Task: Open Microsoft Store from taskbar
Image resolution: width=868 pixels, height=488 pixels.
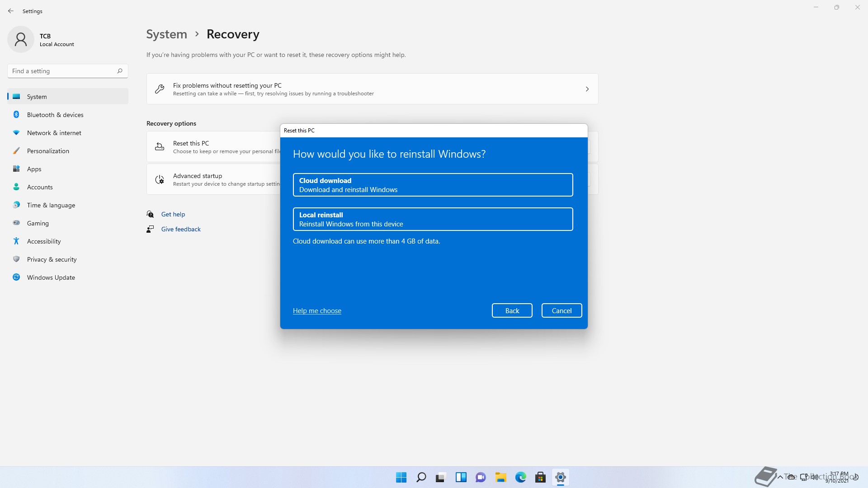Action: coord(540,477)
